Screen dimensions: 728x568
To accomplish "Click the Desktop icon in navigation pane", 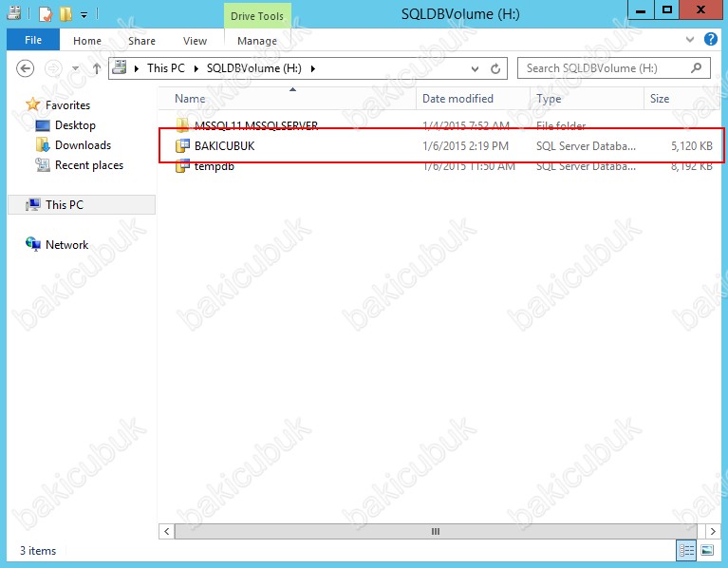I will (x=43, y=125).
